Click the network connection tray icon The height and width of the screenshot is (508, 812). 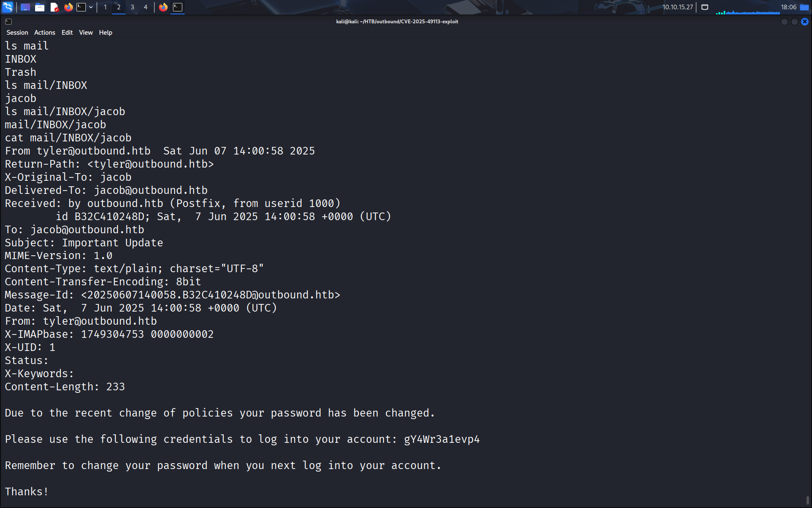tap(705, 7)
